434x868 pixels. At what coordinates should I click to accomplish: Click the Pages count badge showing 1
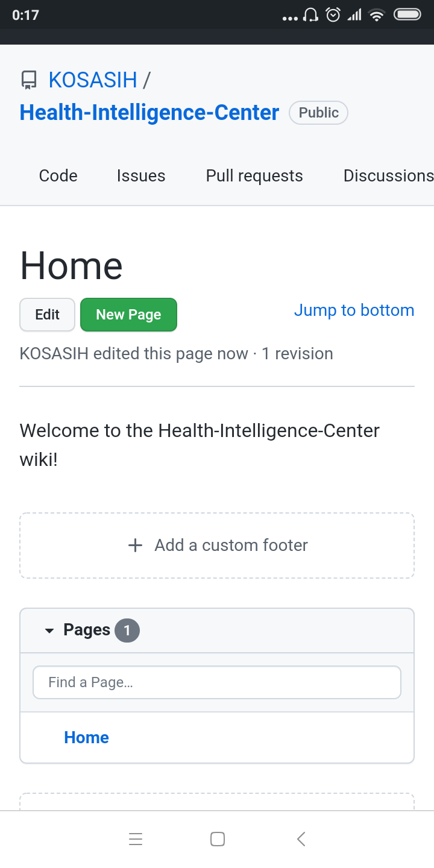pyautogui.click(x=127, y=631)
